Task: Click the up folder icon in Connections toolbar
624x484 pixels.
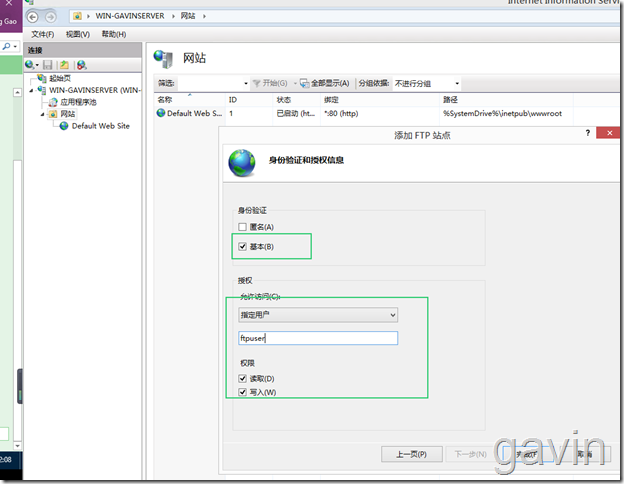Action: click(x=64, y=65)
